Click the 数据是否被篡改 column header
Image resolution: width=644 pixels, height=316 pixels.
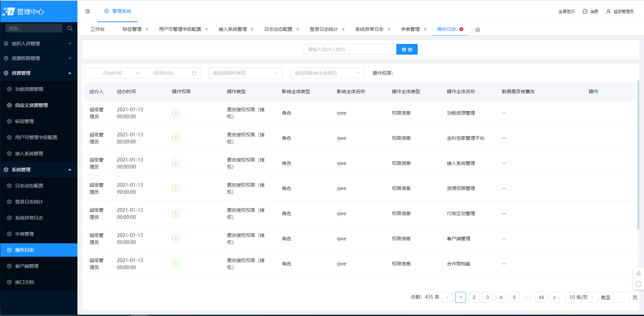coord(518,91)
